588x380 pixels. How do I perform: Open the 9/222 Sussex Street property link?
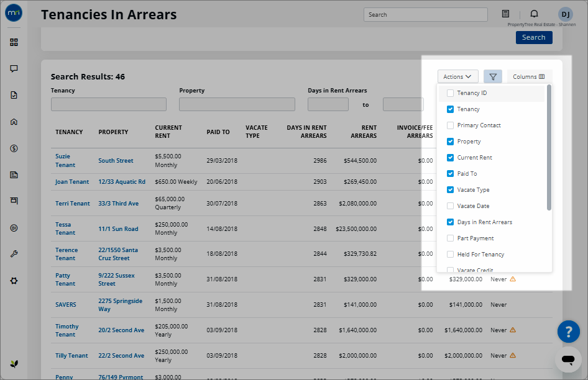tap(116, 279)
